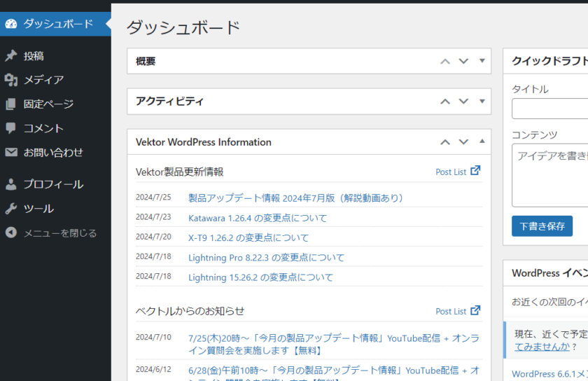588x381 pixels.
Task: Open WordPress 6.6.1 news link
Action: (549, 374)
